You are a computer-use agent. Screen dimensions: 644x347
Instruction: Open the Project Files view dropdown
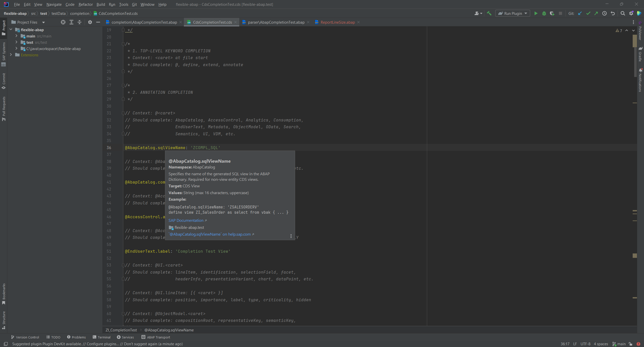[28, 22]
